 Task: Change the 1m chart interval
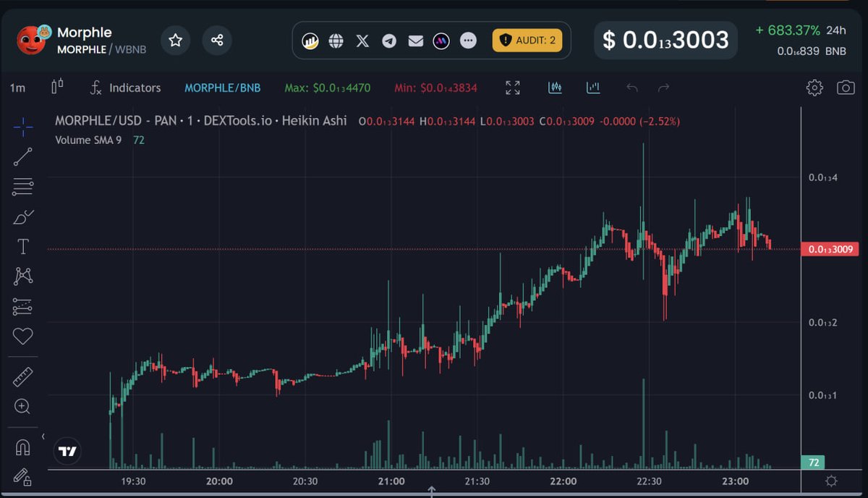17,88
